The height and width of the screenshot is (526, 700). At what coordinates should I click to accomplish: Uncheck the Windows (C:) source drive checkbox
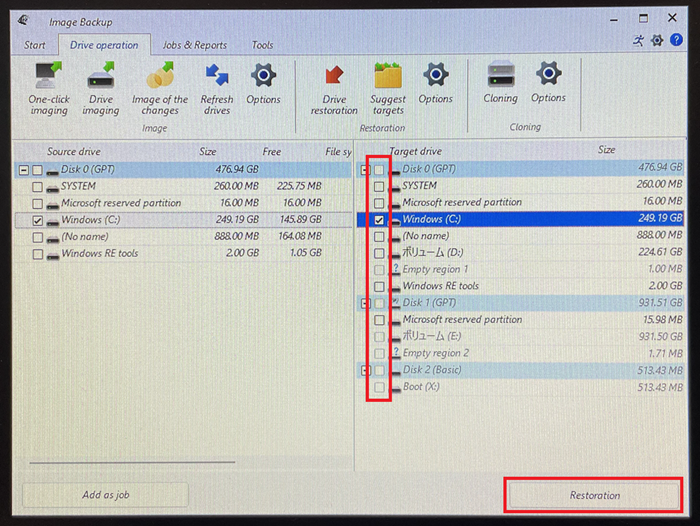(x=38, y=220)
